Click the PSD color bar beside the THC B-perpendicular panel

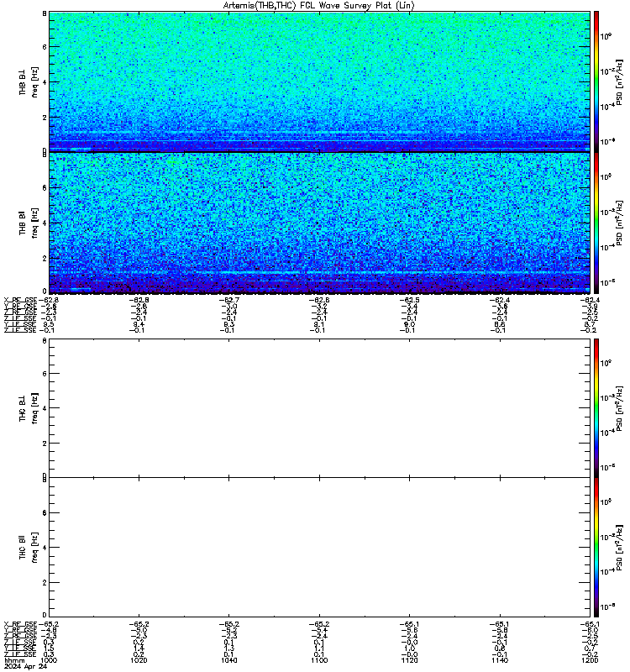point(596,408)
